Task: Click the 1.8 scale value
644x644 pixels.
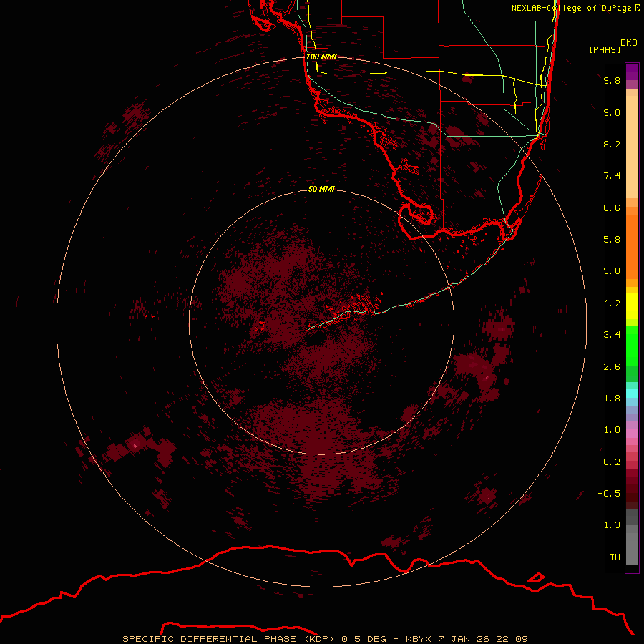Action: pyautogui.click(x=612, y=399)
